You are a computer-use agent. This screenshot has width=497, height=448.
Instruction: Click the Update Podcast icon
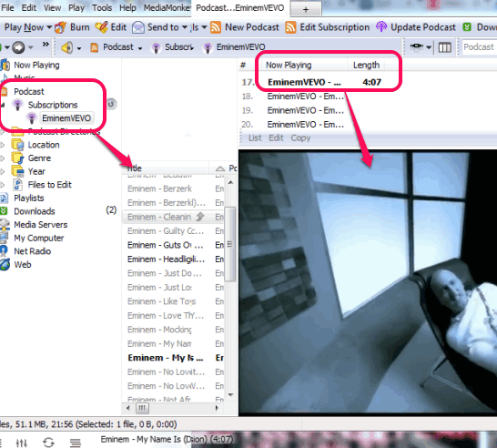click(381, 27)
